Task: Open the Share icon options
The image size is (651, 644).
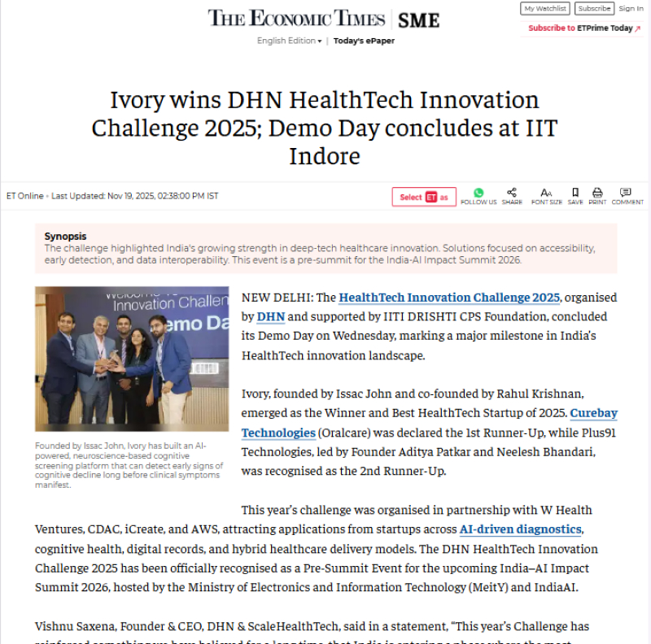Action: pyautogui.click(x=512, y=193)
